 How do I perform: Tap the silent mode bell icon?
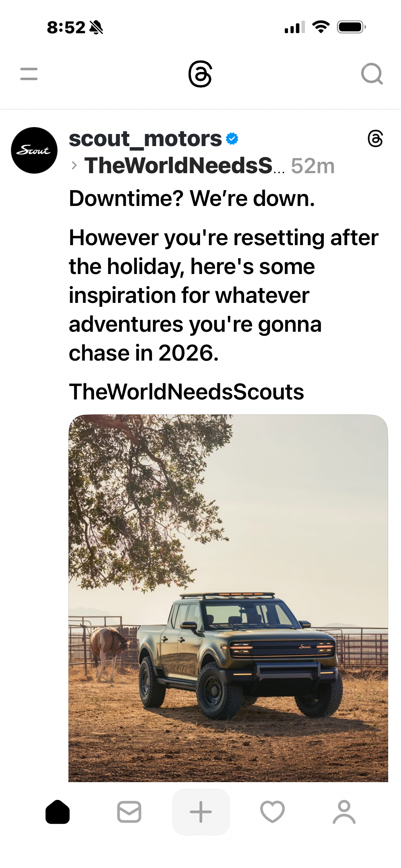[96, 27]
